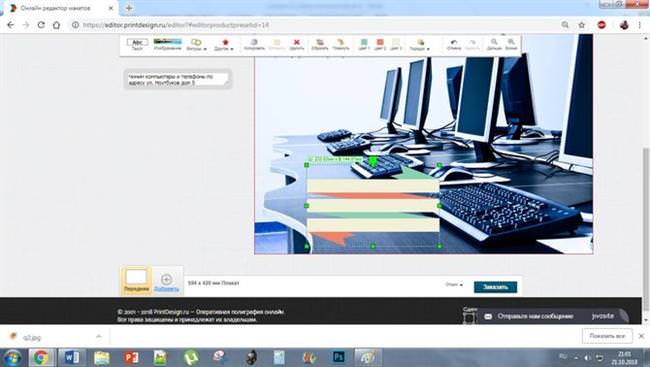The image size is (650, 367).
Task: Click the copy icon in toolbar
Action: [254, 44]
